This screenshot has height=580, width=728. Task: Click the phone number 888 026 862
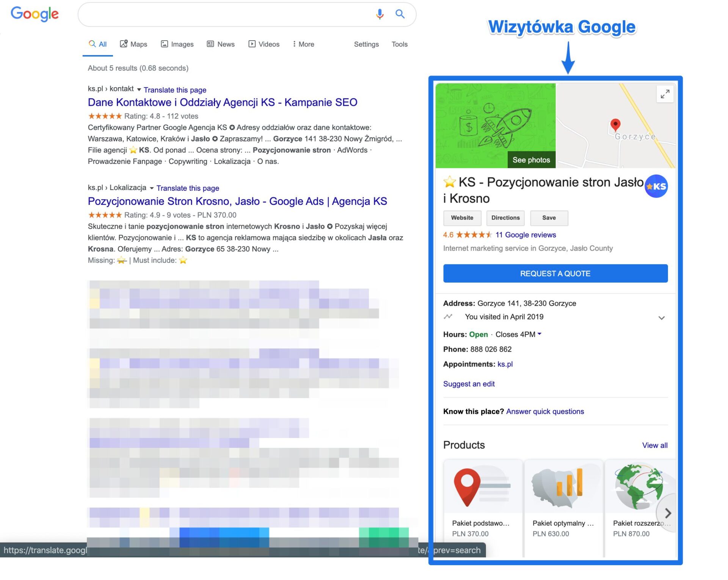pos(491,349)
